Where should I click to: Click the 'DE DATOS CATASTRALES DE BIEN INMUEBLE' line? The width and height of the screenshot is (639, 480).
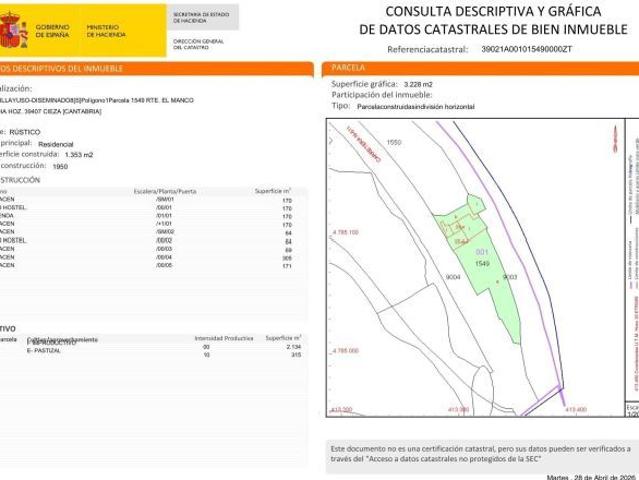click(x=493, y=29)
